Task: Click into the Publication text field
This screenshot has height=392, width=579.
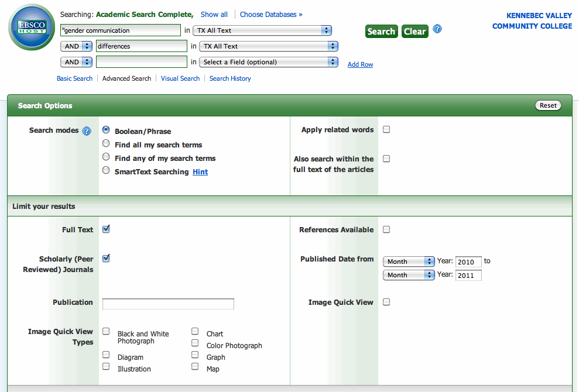Action: [x=168, y=304]
